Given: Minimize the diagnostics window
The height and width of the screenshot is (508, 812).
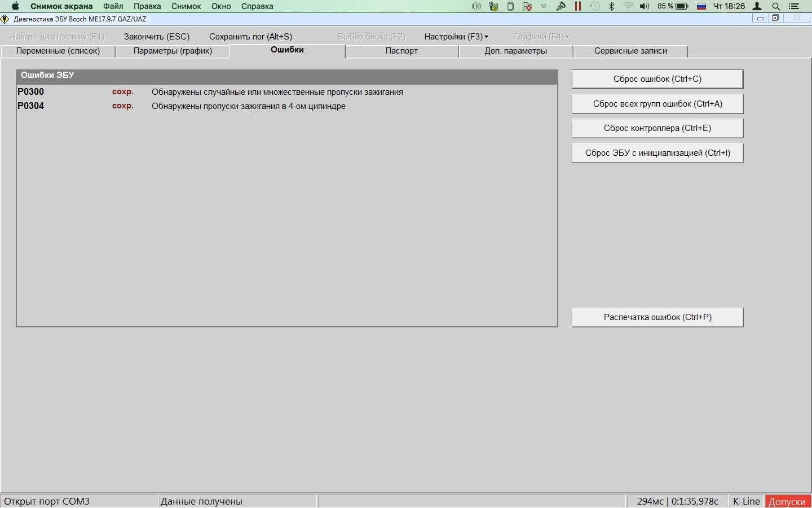Looking at the screenshot, I should point(761,18).
